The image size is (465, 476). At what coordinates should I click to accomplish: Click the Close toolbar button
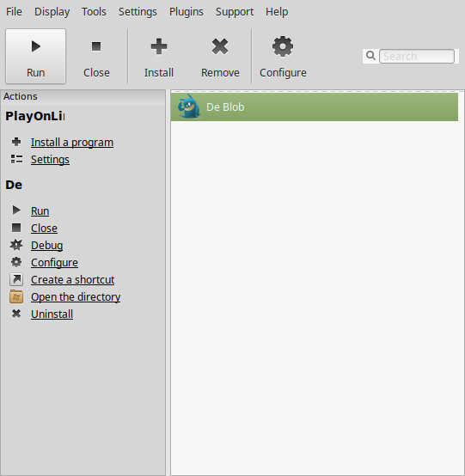click(x=96, y=56)
